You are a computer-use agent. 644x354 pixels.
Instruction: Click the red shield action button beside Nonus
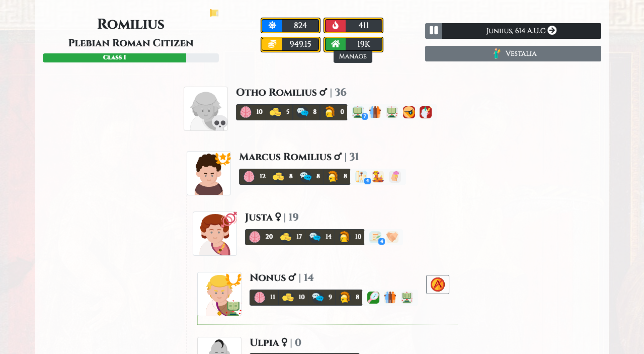click(x=438, y=285)
